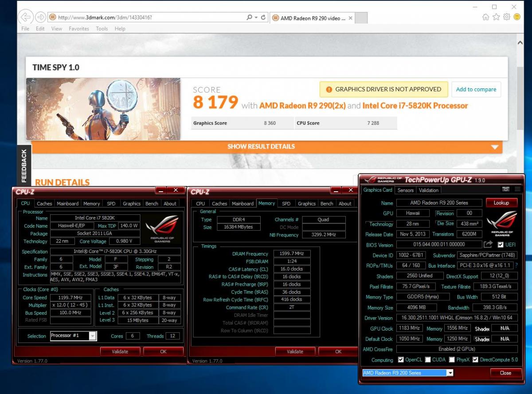Close the AMD Radeon R9 290 tab
This screenshot has width=532, height=394.
point(350,18)
